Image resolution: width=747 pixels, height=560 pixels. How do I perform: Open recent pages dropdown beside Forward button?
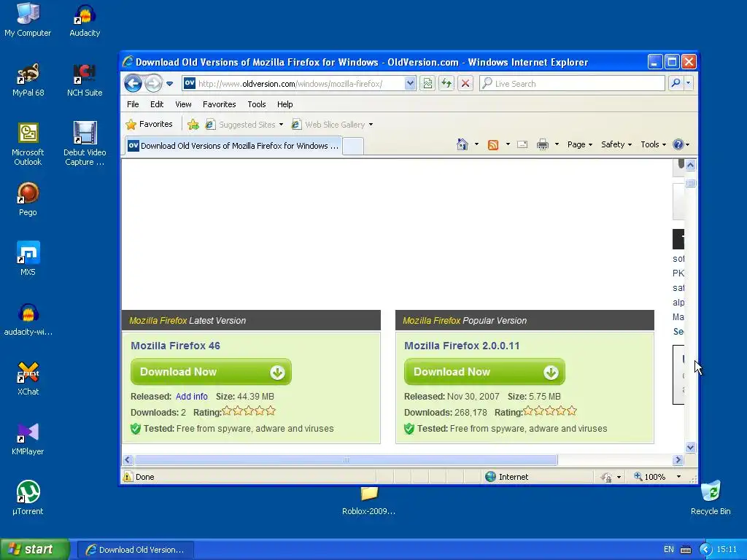point(169,84)
